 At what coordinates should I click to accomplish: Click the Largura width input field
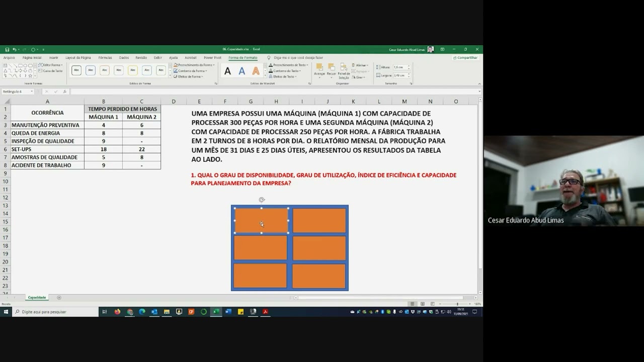point(400,75)
